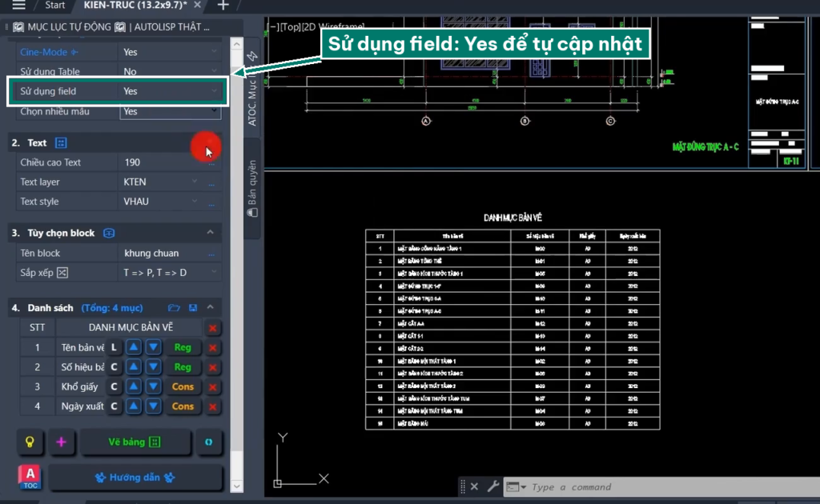Click the Tùy chọn block section icon
The height and width of the screenshot is (504, 820).
click(109, 233)
